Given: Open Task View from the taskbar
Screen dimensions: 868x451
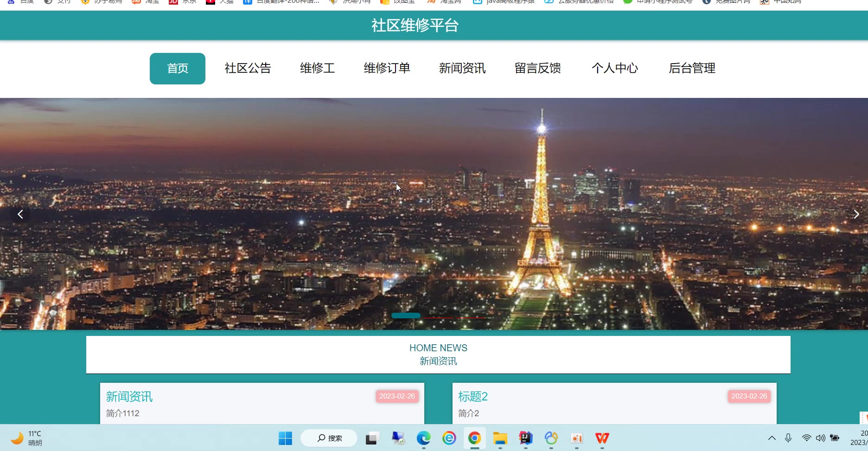Looking at the screenshot, I should [x=372, y=438].
